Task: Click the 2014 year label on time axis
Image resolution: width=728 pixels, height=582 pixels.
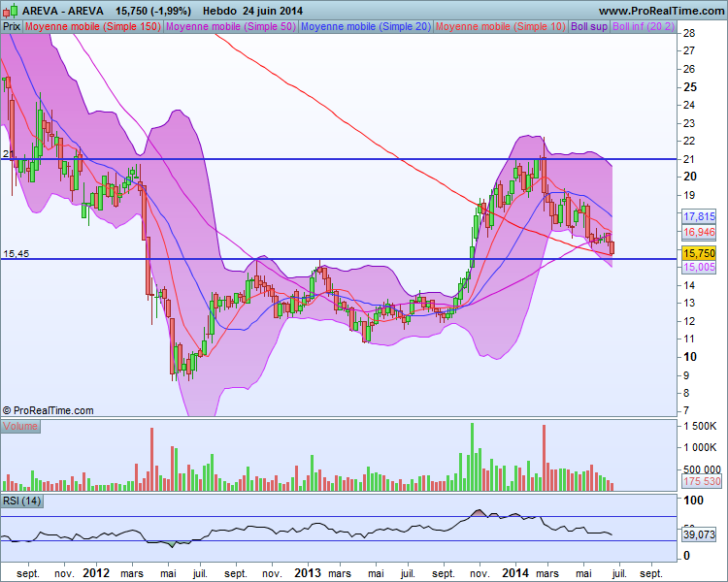Action: coord(515,573)
